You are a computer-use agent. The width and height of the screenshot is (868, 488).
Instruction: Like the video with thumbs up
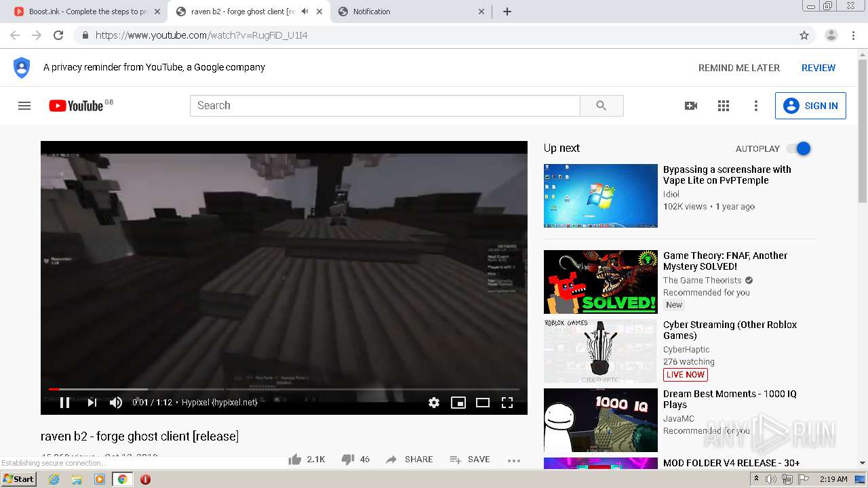click(307, 459)
